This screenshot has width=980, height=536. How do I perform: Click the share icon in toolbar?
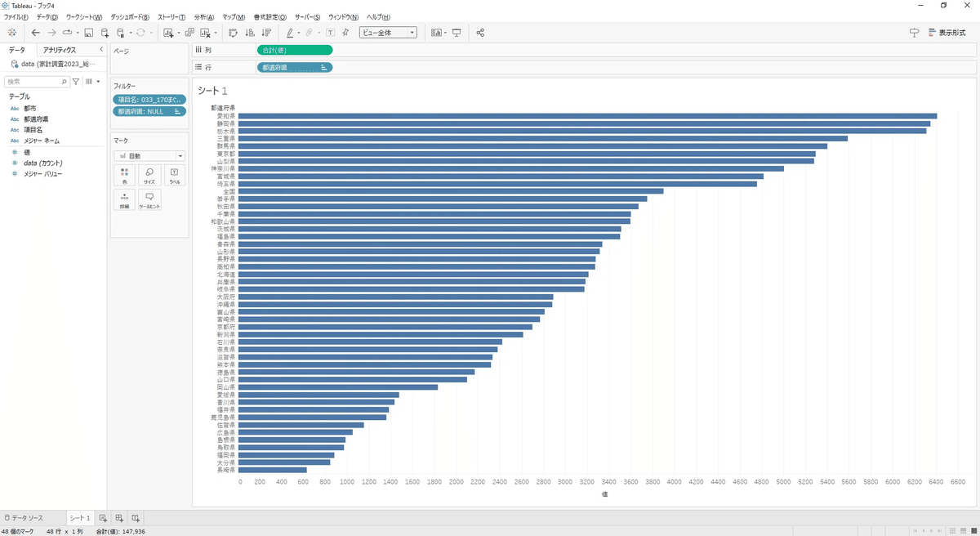coord(480,33)
